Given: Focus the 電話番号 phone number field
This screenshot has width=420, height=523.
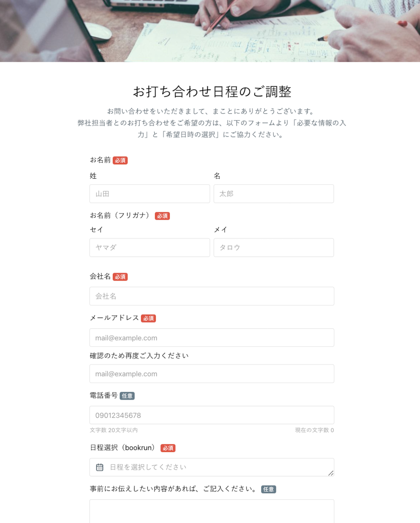Looking at the screenshot, I should point(212,415).
